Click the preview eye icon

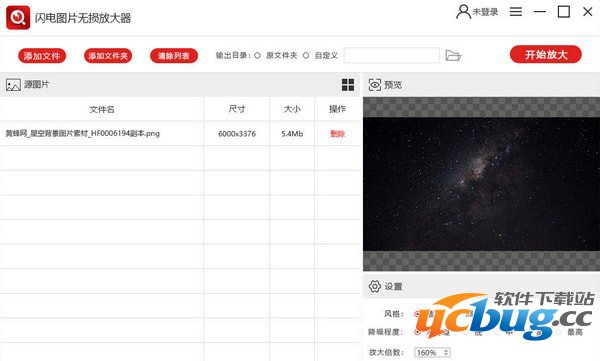coord(375,85)
